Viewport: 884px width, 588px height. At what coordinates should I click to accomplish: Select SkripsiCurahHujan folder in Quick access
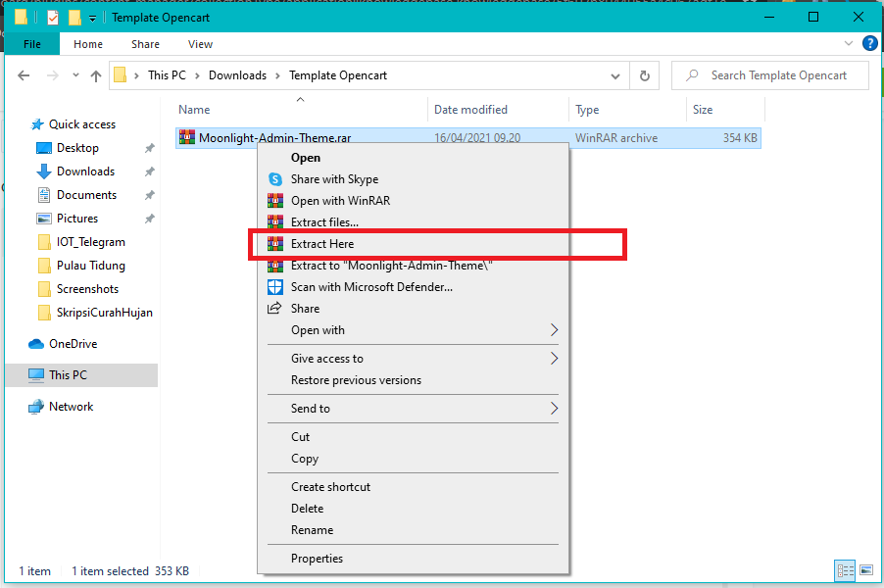click(104, 313)
